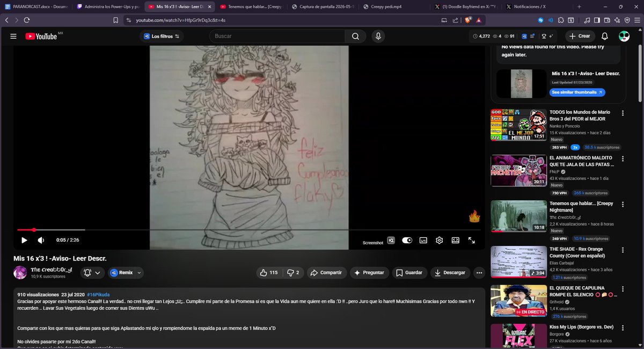The width and height of the screenshot is (644, 349).
Task: Like the video with 115 likes
Action: 269,273
